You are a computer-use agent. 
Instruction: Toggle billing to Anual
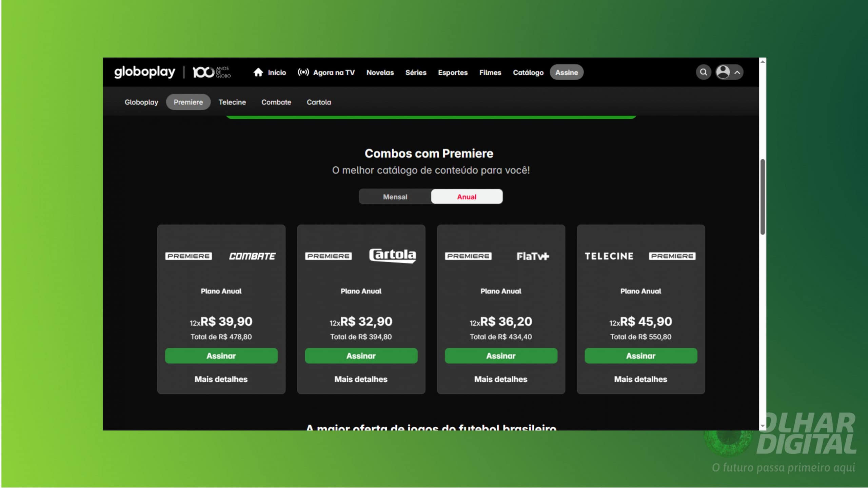[x=467, y=197]
